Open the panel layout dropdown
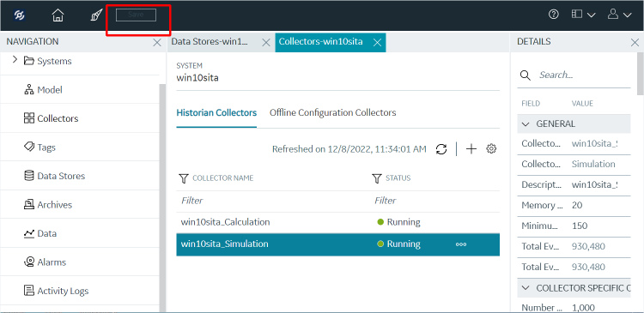 click(x=583, y=15)
